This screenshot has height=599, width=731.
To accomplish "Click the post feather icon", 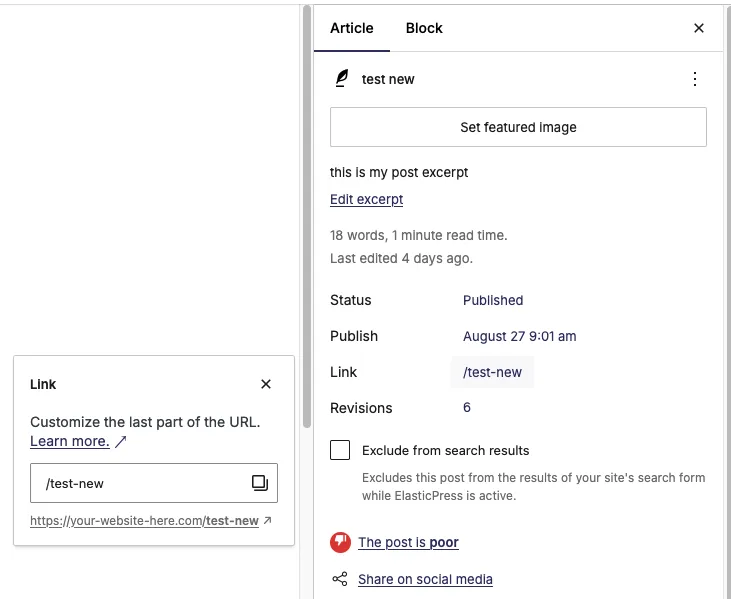I will click(x=342, y=78).
